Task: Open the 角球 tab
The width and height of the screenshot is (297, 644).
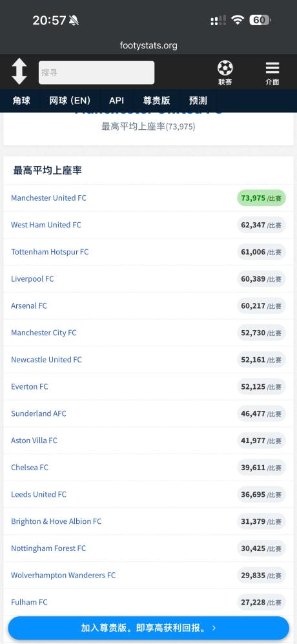Action: [x=21, y=101]
